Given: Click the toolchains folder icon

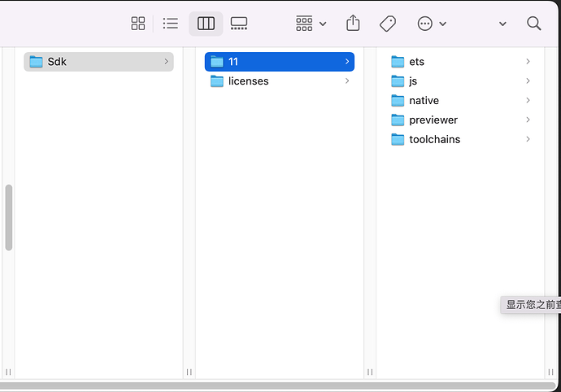Looking at the screenshot, I should coord(398,139).
